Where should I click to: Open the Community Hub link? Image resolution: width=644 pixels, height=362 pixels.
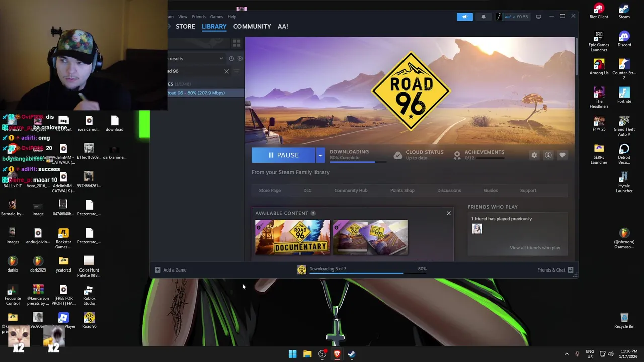point(351,190)
